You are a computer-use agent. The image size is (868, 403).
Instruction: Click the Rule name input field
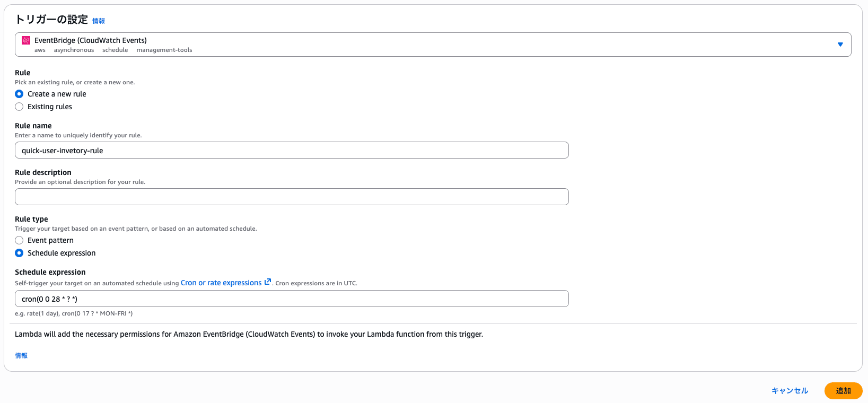tap(292, 150)
